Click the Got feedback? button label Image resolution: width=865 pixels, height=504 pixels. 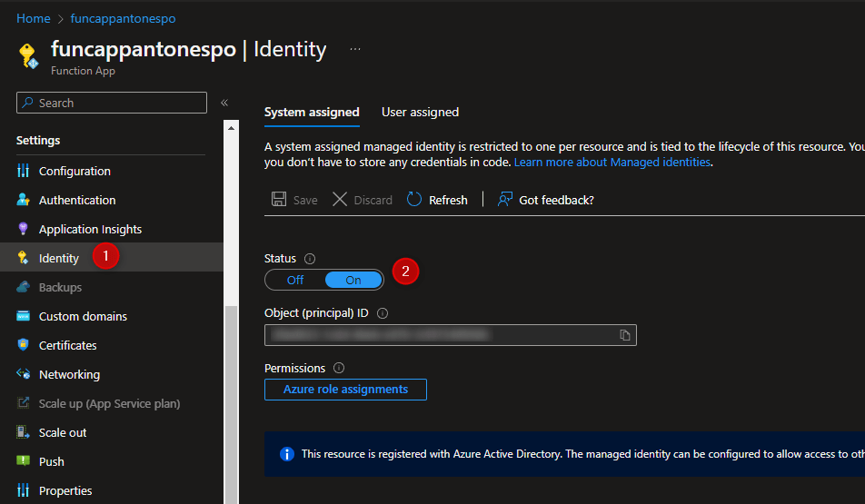click(x=556, y=200)
